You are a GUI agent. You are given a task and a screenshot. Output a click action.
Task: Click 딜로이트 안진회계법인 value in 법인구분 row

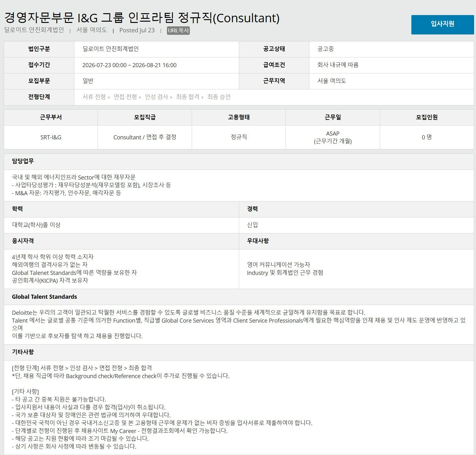click(x=110, y=49)
